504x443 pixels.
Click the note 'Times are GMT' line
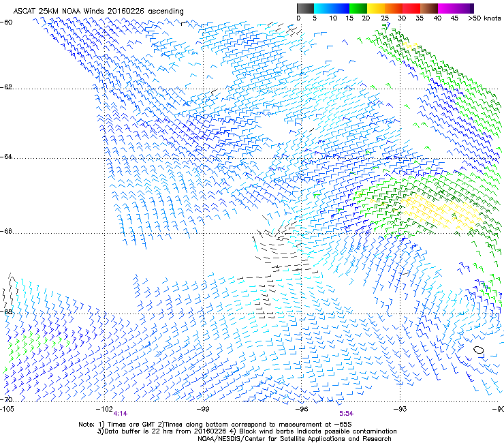pos(215,425)
